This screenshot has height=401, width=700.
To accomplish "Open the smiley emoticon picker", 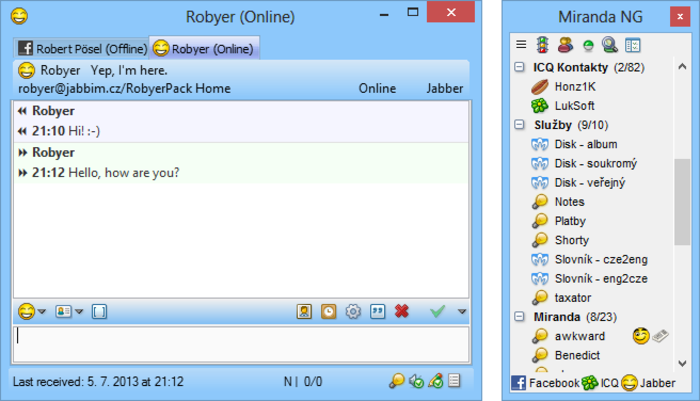I will click(27, 312).
